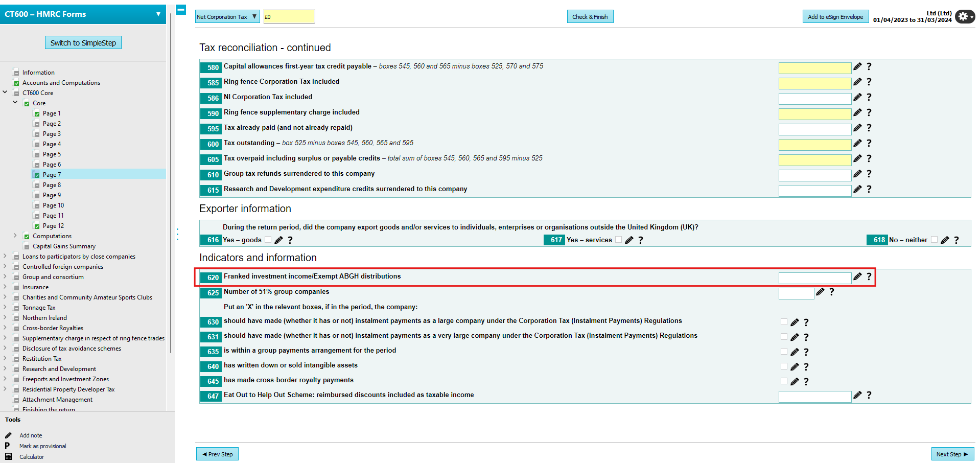
Task: Click the help icon for box 647
Action: pos(869,395)
